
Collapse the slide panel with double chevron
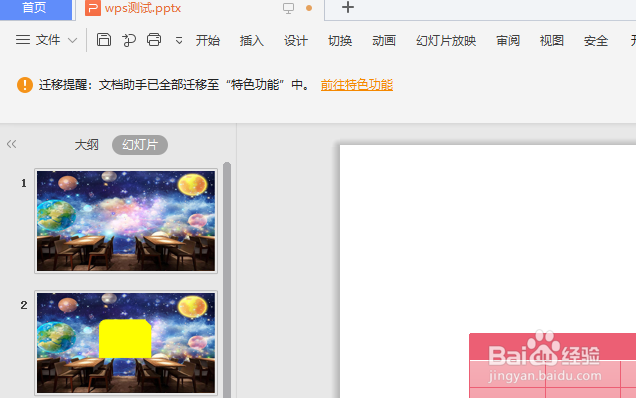[11, 144]
